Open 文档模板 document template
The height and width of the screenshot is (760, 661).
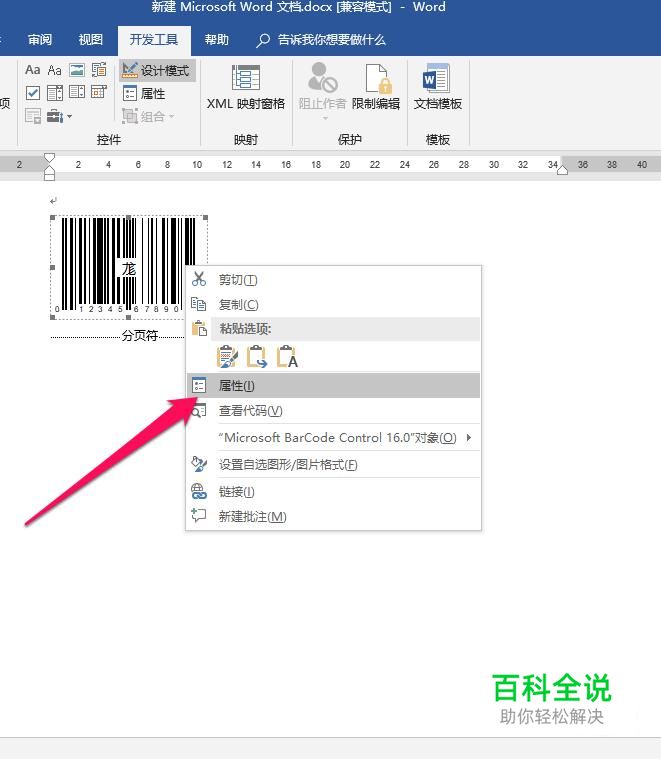coord(438,88)
